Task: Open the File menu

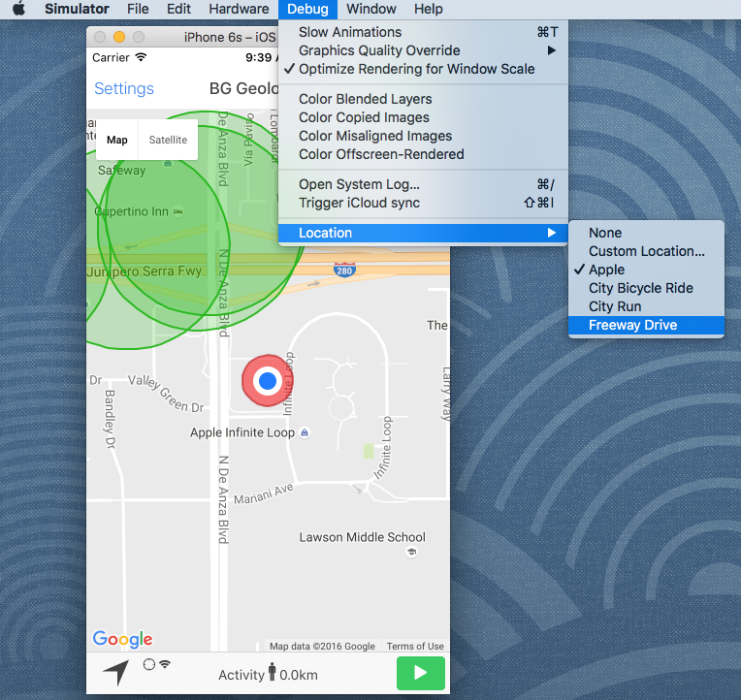Action: (x=138, y=9)
